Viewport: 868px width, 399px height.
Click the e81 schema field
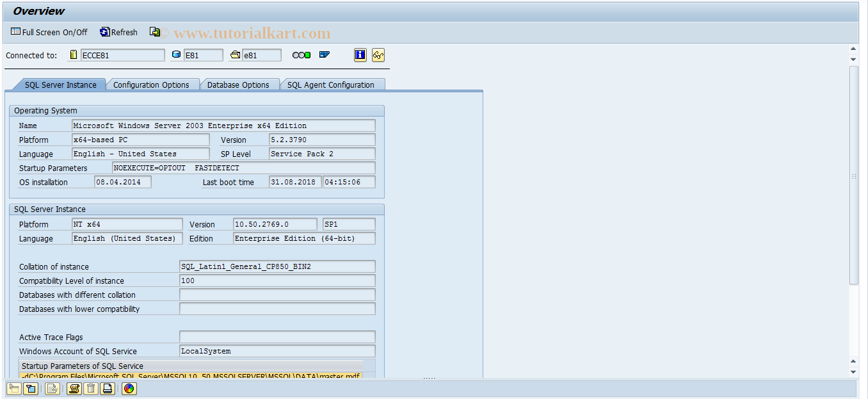pyautogui.click(x=261, y=55)
